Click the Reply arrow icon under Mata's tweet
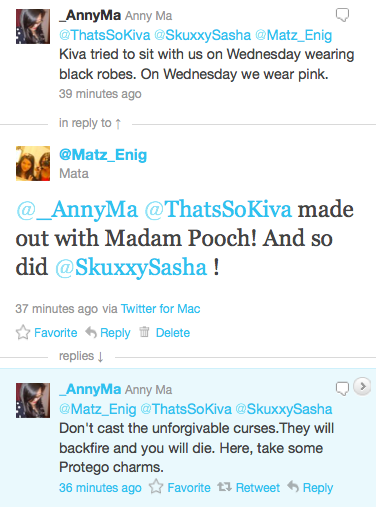This screenshot has height=507, width=376. click(x=91, y=332)
